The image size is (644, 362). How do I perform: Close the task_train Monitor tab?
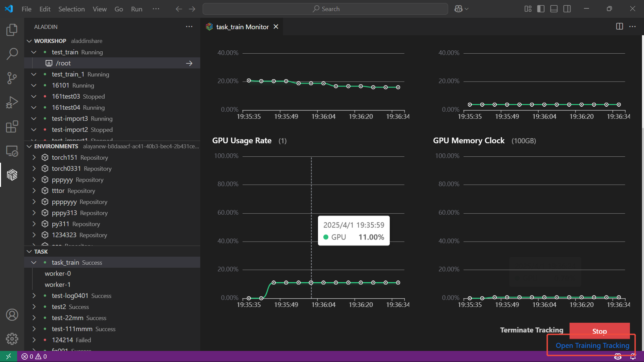(x=276, y=27)
